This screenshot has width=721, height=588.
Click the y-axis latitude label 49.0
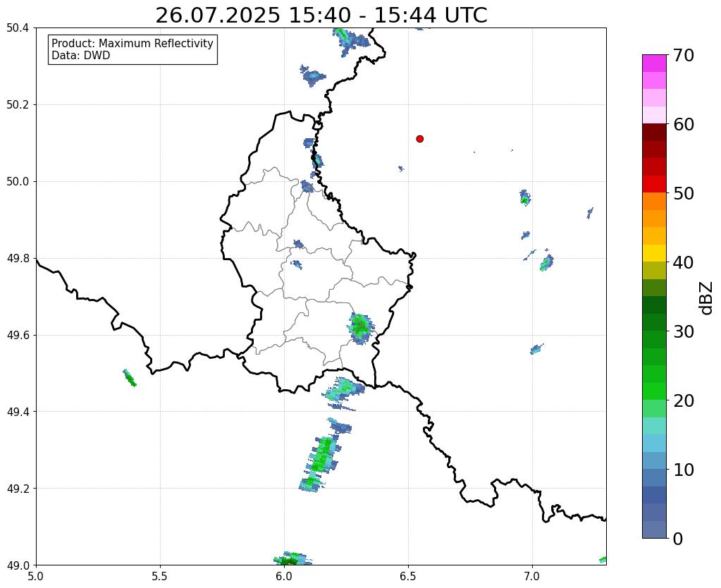click(18, 565)
